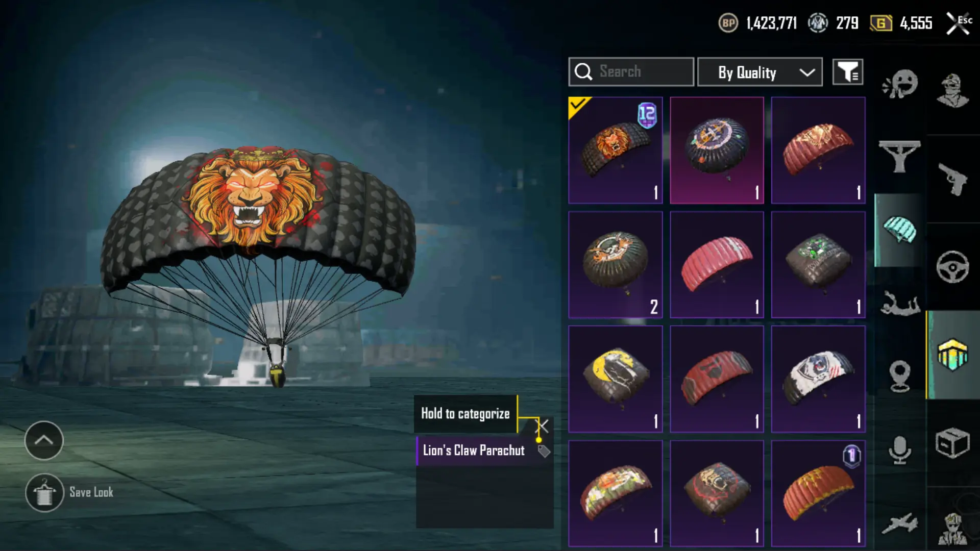Open the airplane finish category icon
The image size is (980, 551).
pyautogui.click(x=900, y=524)
